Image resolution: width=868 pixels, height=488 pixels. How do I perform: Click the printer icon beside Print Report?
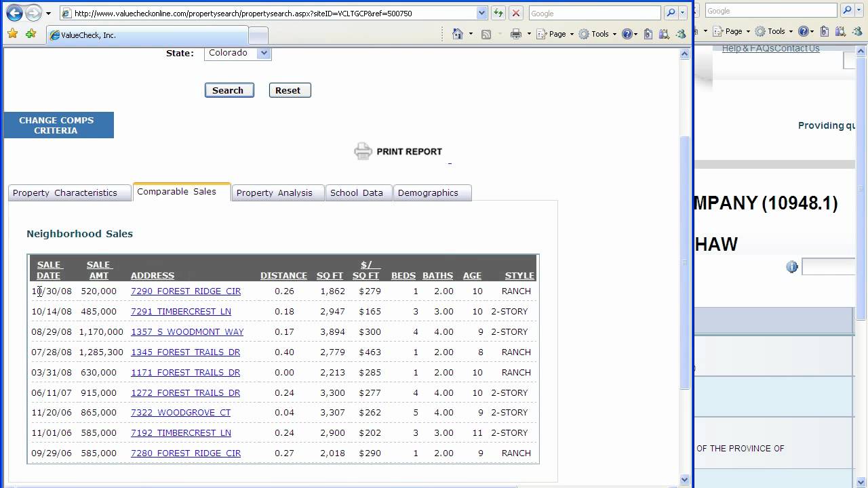pyautogui.click(x=363, y=151)
